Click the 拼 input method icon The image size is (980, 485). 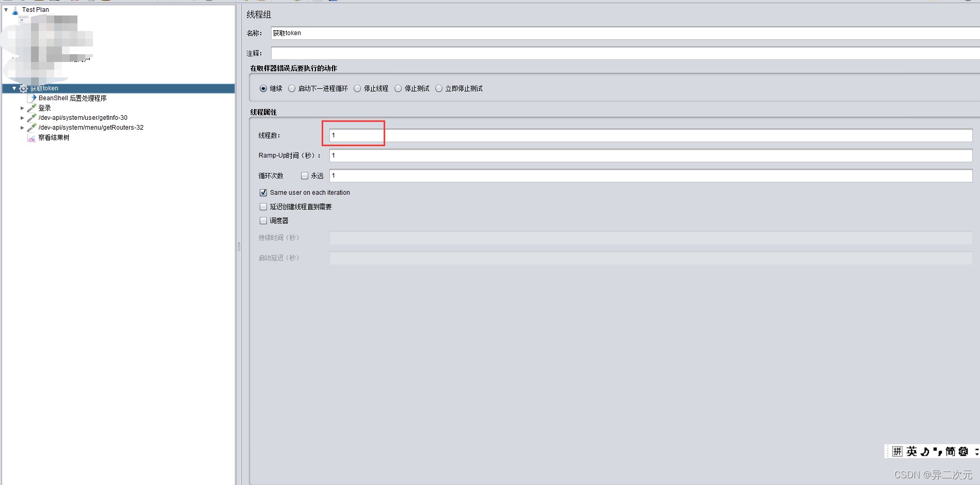(x=897, y=451)
